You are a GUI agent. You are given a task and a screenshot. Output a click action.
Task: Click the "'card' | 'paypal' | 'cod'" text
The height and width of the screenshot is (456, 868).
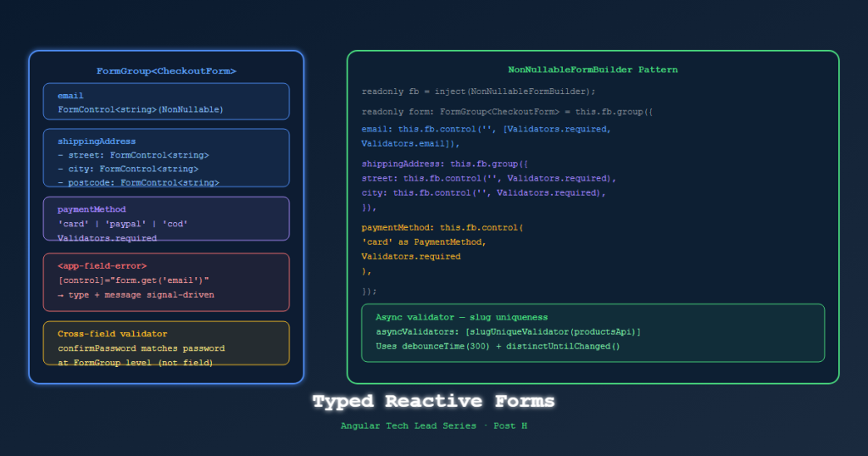(x=123, y=224)
